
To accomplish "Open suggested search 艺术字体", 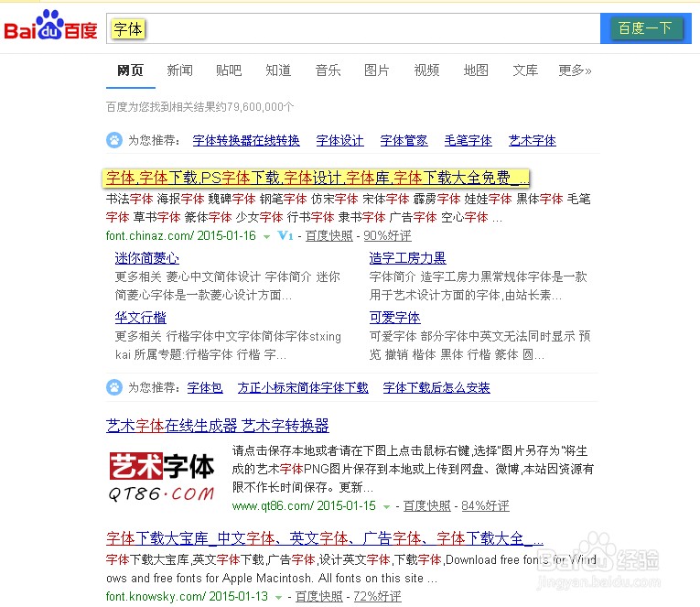I will [533, 141].
